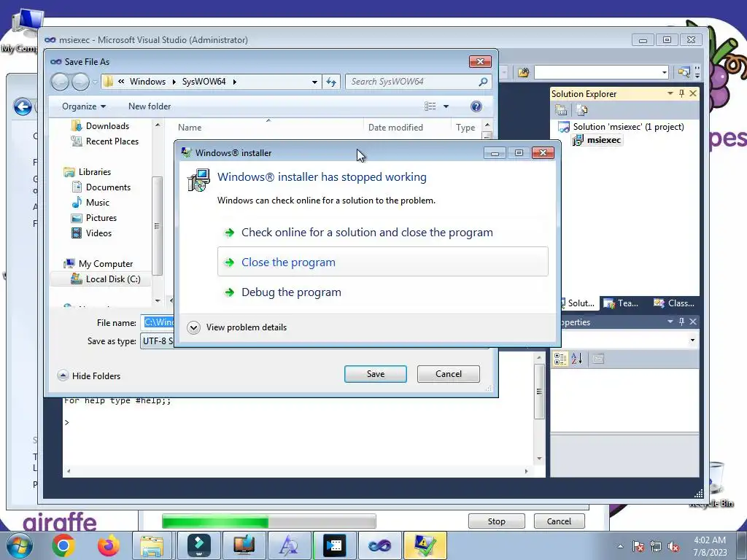Screen dimensions: 747x560
Task: Select msiexec project in Solution Explorer
Action: pos(603,140)
